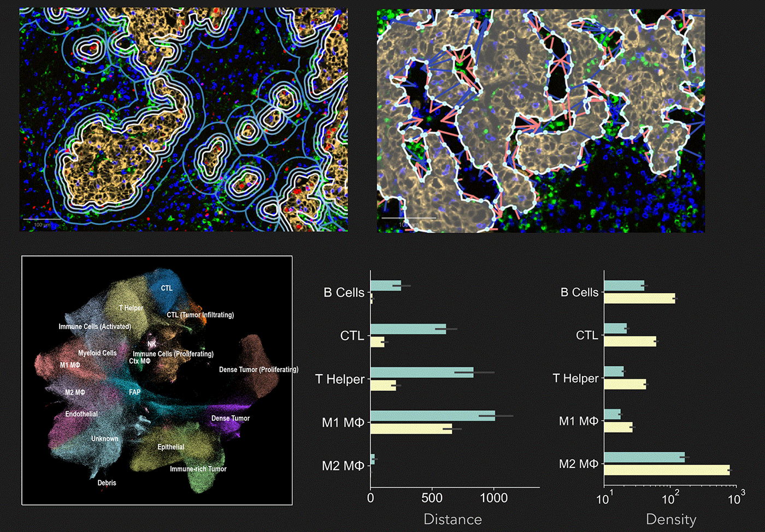This screenshot has width=765, height=532.
Task: Select the Debris label in UMAP plot
Action: tap(107, 483)
